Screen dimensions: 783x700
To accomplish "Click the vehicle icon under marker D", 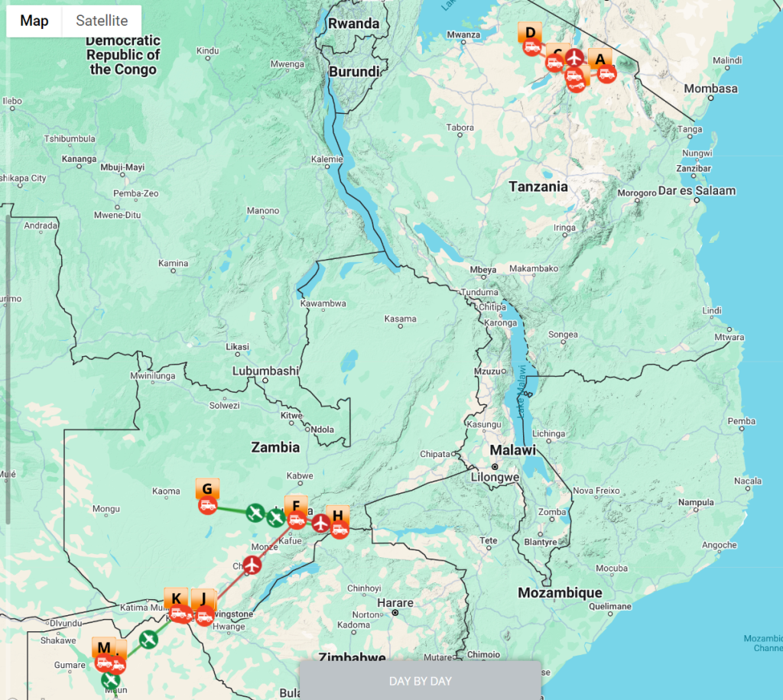I will pyautogui.click(x=532, y=47).
